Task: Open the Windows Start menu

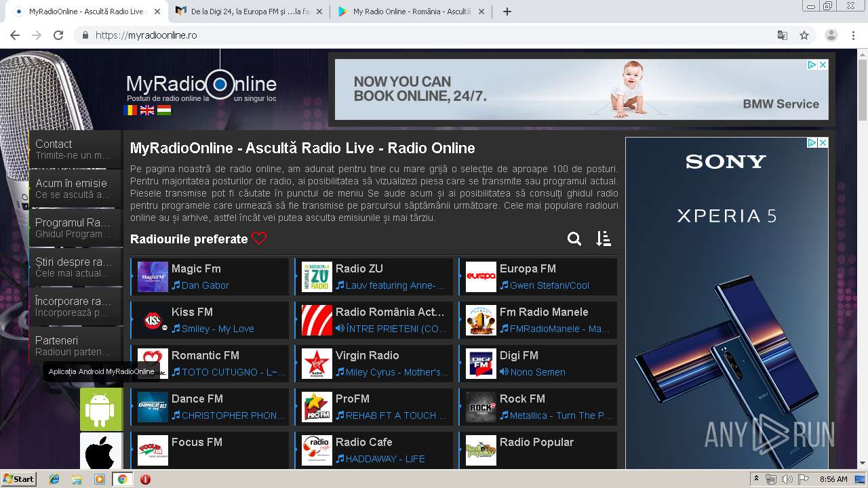Action: (x=18, y=479)
